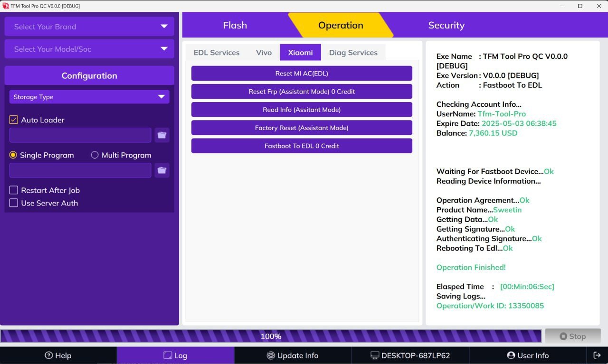Click the Auto Loader path input field
Image resolution: width=608 pixels, height=364 pixels.
(x=80, y=135)
